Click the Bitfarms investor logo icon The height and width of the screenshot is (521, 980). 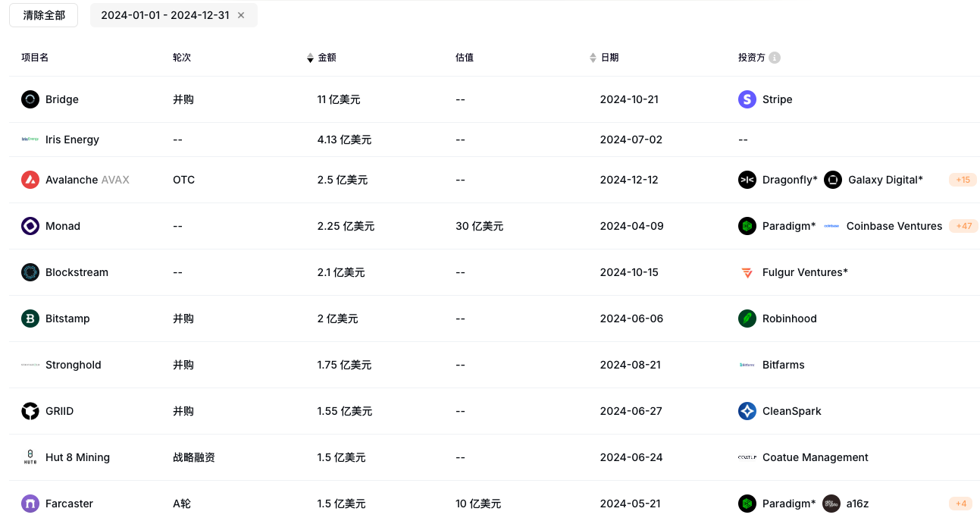click(x=747, y=365)
